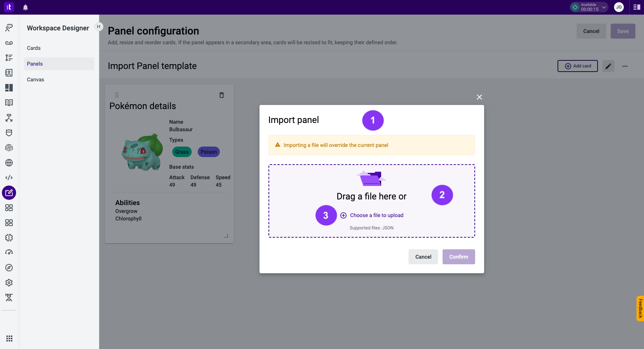Click the Grass type chip
Image resolution: width=644 pixels, height=349 pixels.
tap(182, 152)
